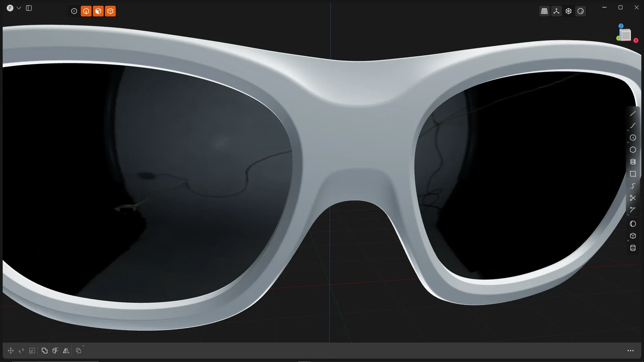Select the Center Circle tool

coord(633,138)
